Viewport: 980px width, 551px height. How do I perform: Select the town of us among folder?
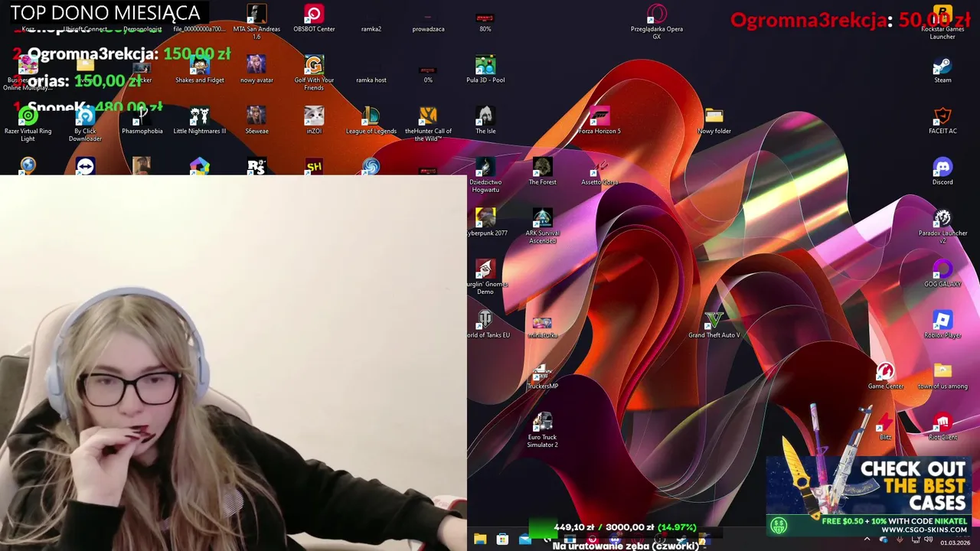click(942, 376)
